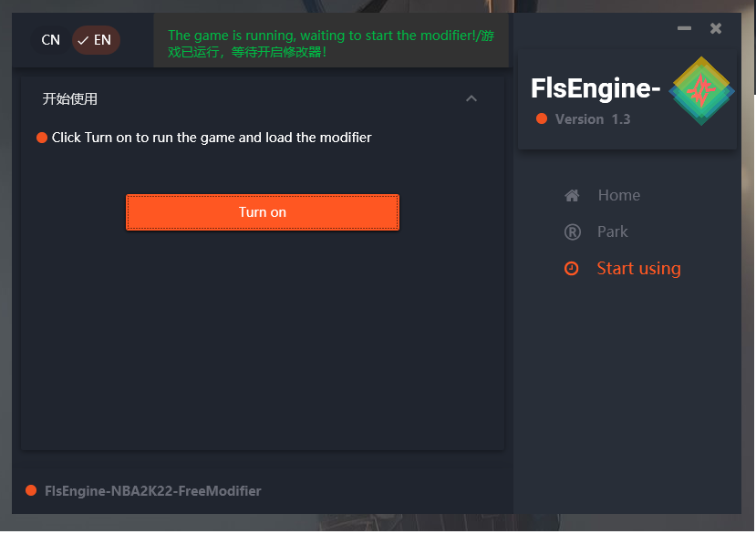Click the orange dot before FlsEngine-NBA2K22-FreeModifier
The image size is (756, 534).
coord(31,491)
